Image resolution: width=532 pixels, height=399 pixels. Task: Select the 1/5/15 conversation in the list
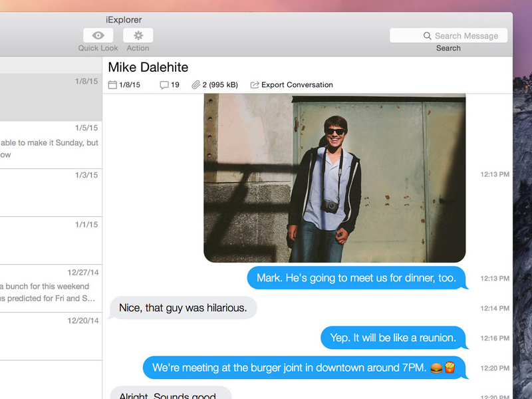(51, 145)
